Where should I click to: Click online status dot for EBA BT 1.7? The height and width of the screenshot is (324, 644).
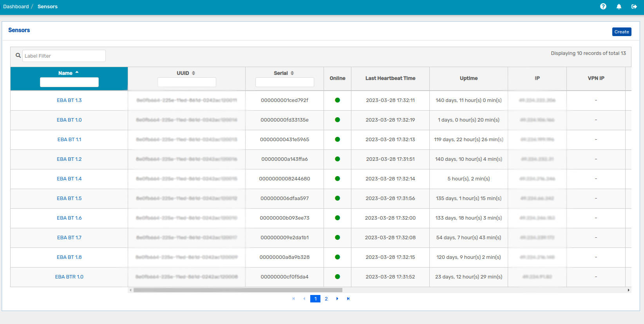(337, 237)
